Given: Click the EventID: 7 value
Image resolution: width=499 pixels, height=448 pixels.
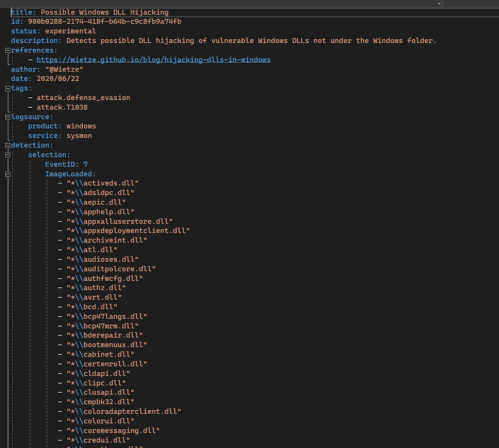Looking at the screenshot, I should tap(85, 164).
